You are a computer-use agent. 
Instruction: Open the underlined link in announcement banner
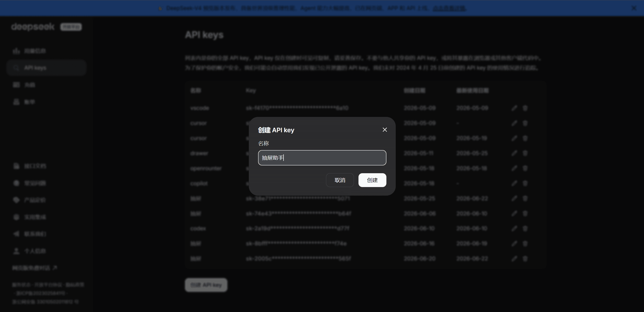click(449, 8)
